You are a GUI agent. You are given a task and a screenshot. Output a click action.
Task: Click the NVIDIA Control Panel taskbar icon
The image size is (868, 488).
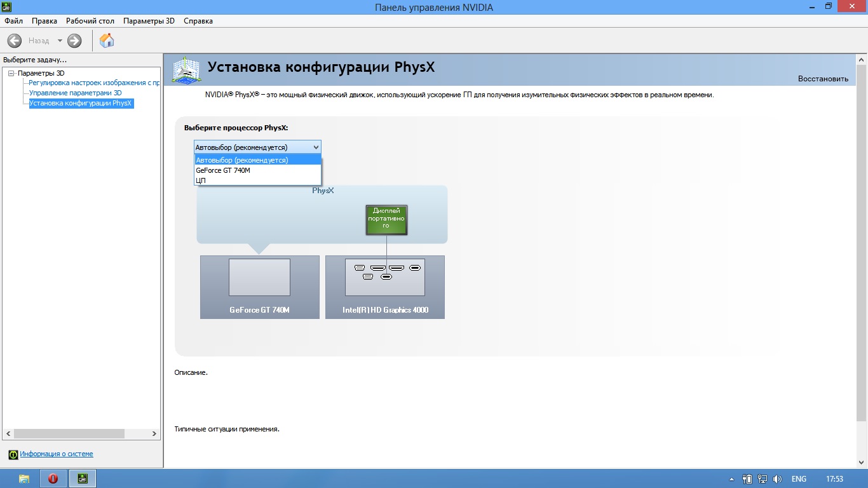tap(82, 478)
